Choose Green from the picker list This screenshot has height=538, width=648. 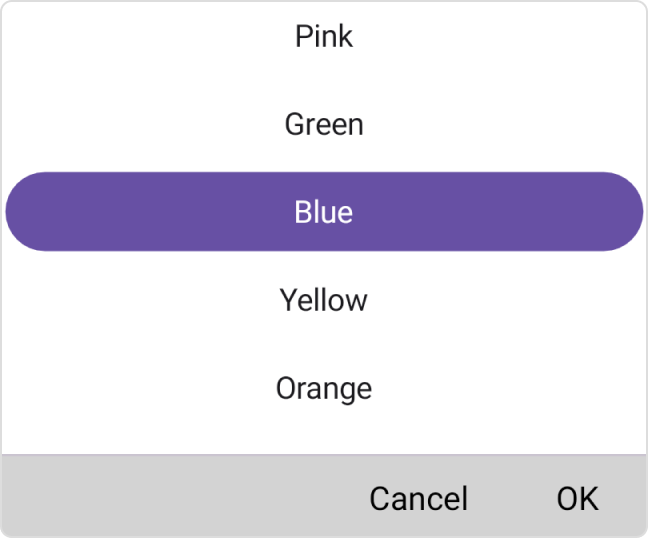pos(324,125)
